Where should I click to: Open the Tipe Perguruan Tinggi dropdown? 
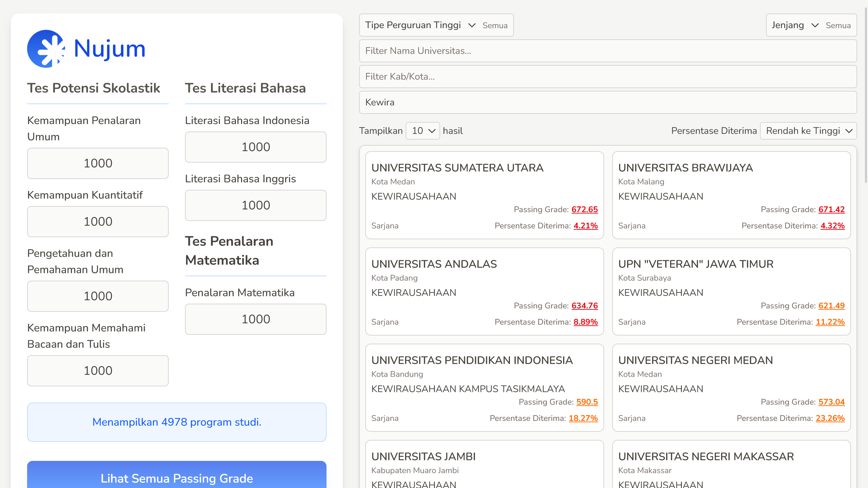coord(436,25)
